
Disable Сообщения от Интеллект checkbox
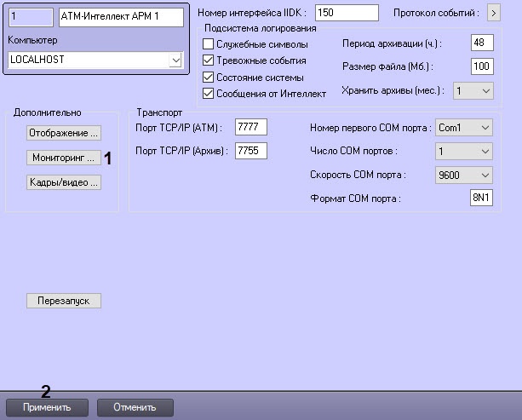click(209, 94)
